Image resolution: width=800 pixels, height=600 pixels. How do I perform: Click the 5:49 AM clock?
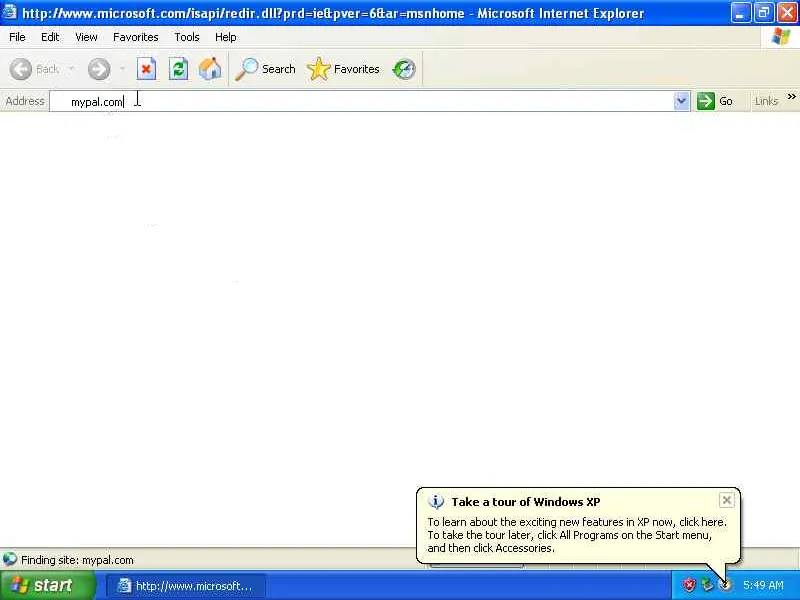763,585
